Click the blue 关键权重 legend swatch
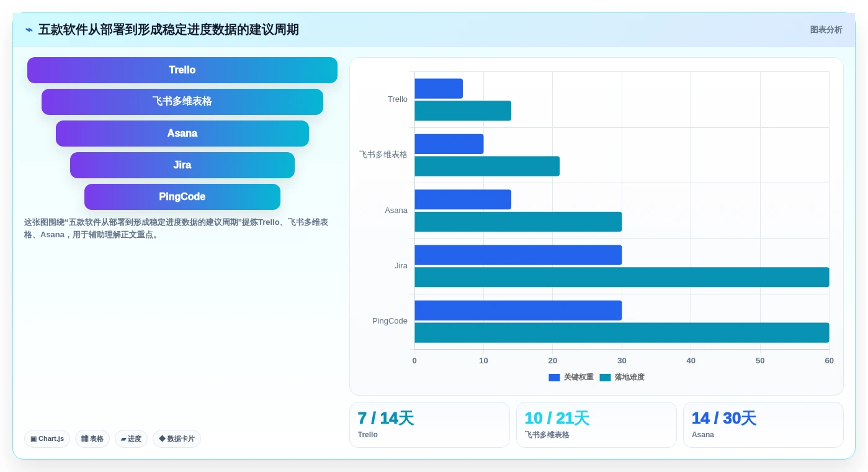The image size is (868, 472). pyautogui.click(x=554, y=378)
